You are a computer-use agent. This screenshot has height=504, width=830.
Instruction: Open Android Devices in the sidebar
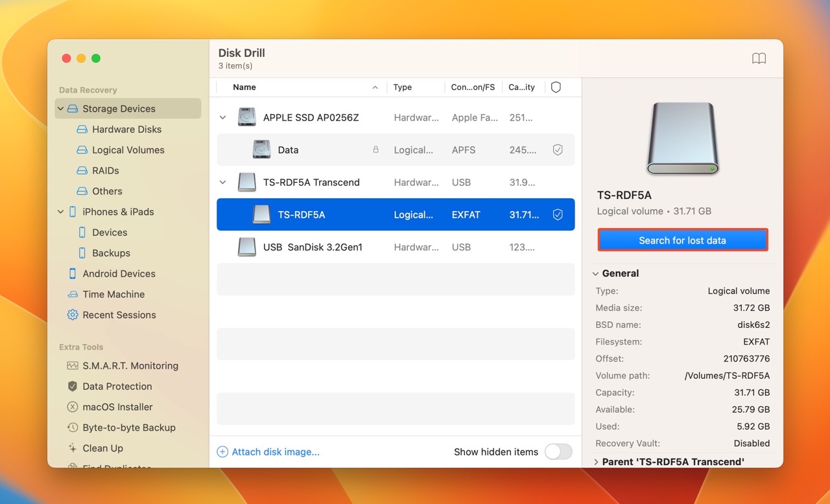119,274
